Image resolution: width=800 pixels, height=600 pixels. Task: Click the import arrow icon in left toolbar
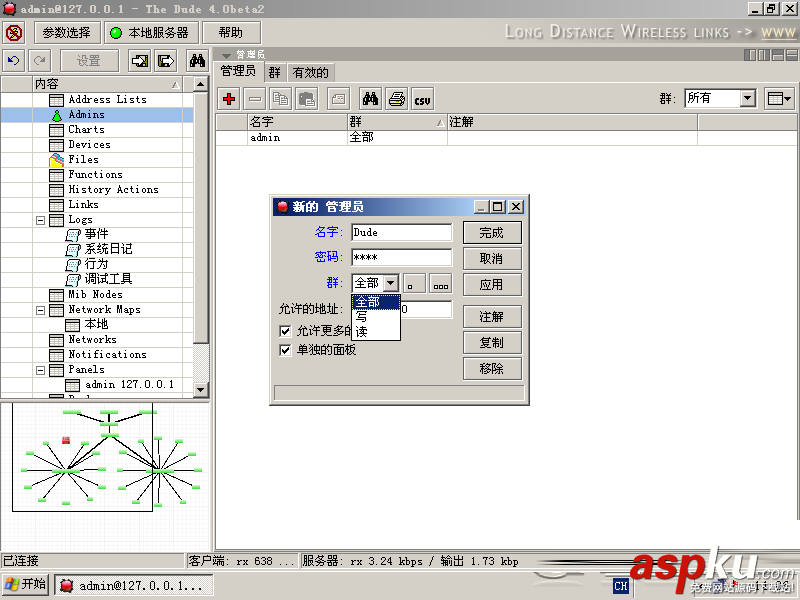click(139, 61)
